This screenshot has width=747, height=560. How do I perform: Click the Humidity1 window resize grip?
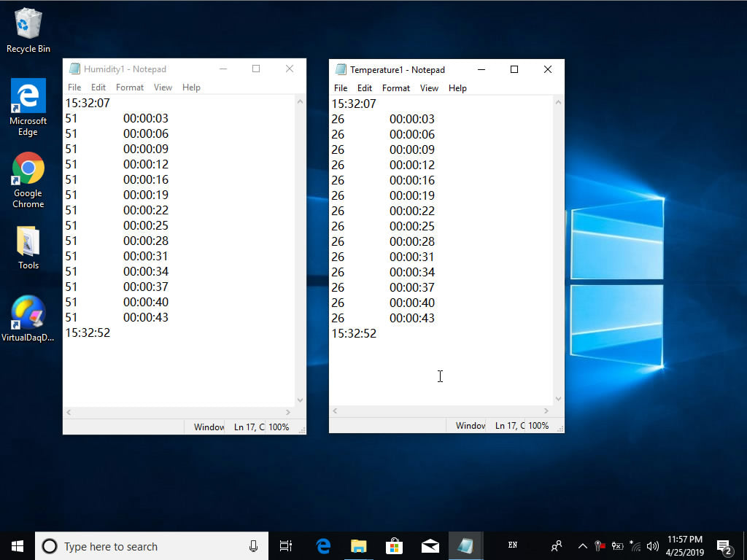coord(302,430)
